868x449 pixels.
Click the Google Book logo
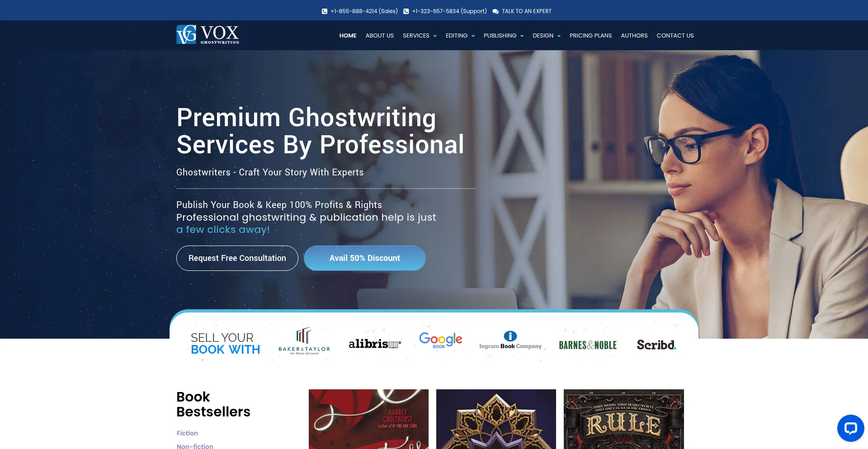[440, 340]
